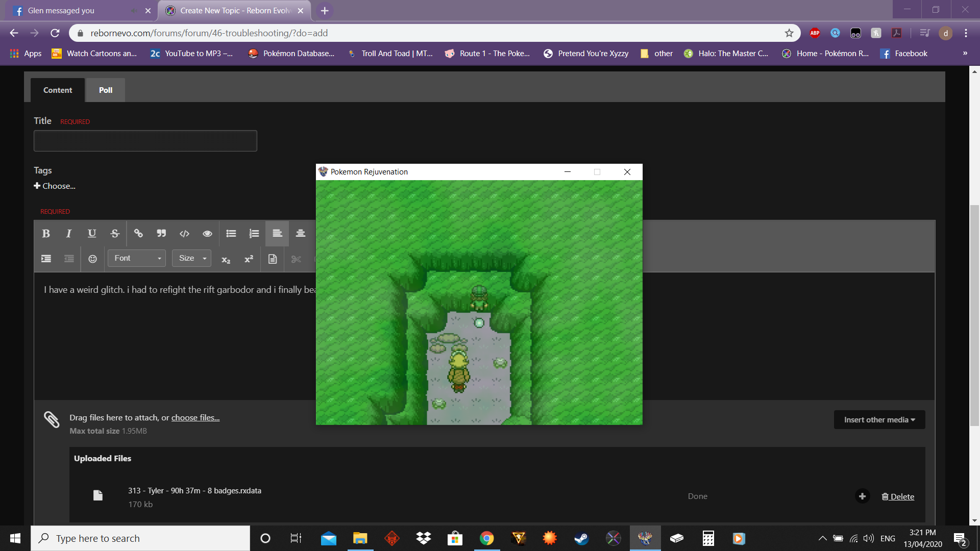The width and height of the screenshot is (980, 551).
Task: Apply superscript formatting
Action: coord(249,259)
